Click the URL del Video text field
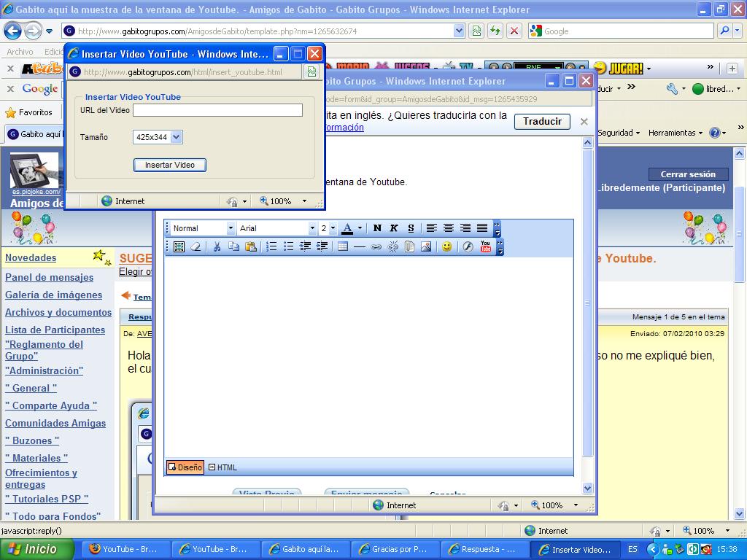The height and width of the screenshot is (560, 747). point(217,110)
